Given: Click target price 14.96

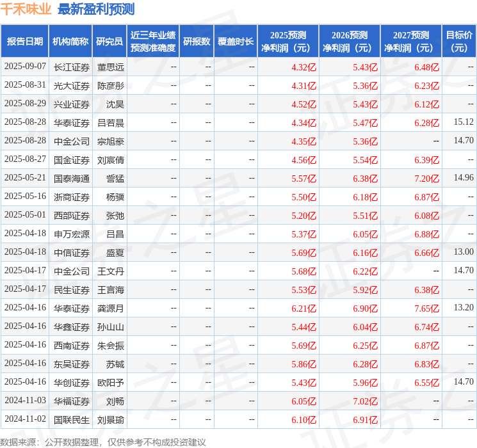Looking at the screenshot, I should coord(464,178).
